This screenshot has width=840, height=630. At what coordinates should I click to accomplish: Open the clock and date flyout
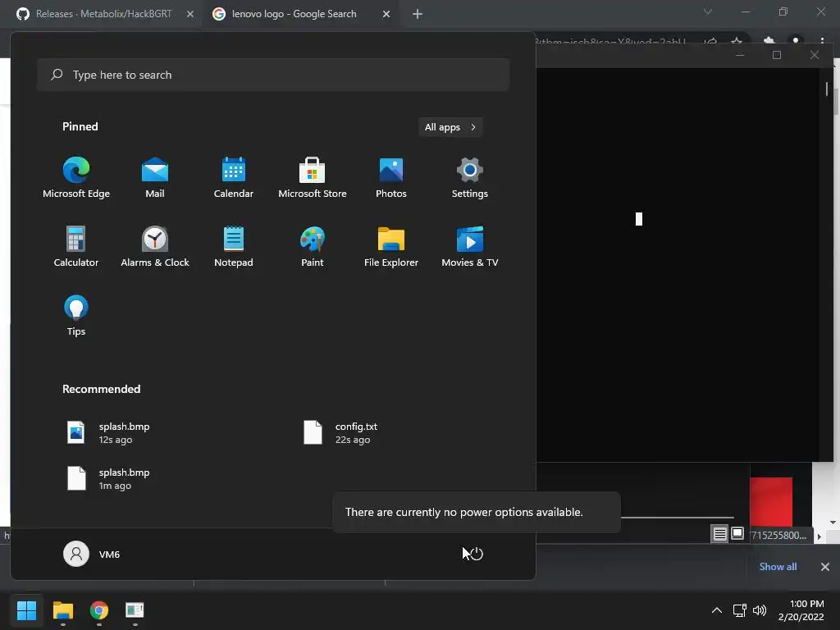click(801, 610)
